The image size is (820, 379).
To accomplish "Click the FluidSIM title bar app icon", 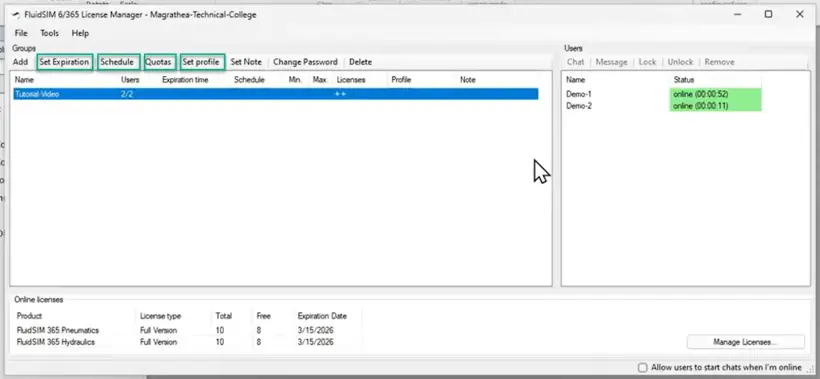I will (x=16, y=15).
